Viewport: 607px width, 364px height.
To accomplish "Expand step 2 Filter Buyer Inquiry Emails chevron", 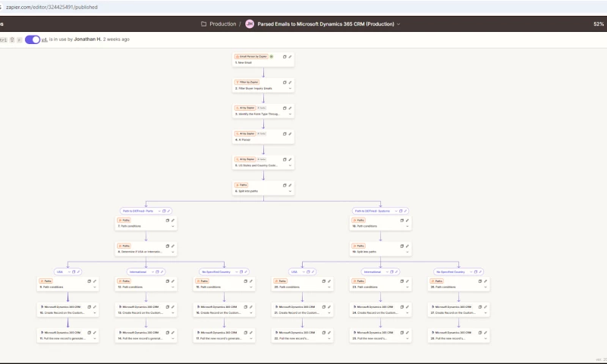I will point(290,89).
